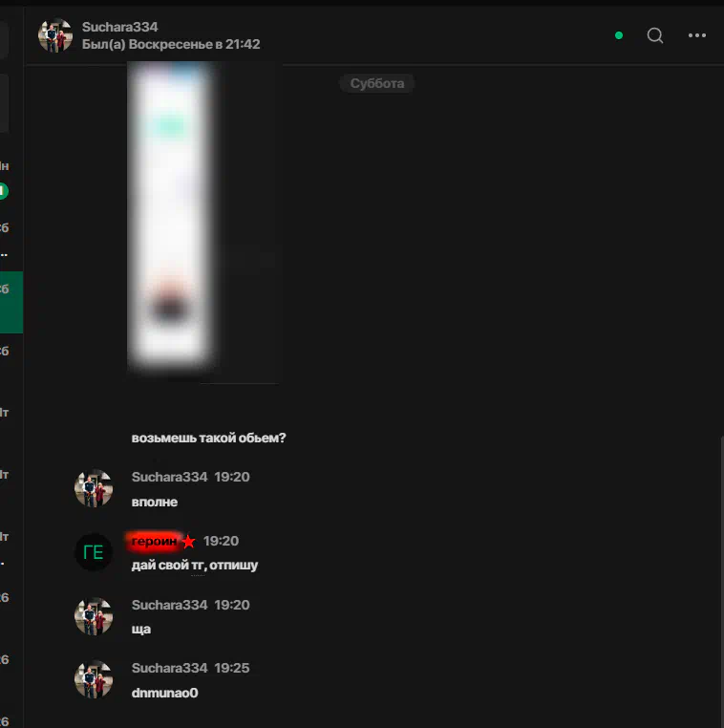Click the Suchara334 name in header

pyautogui.click(x=119, y=27)
